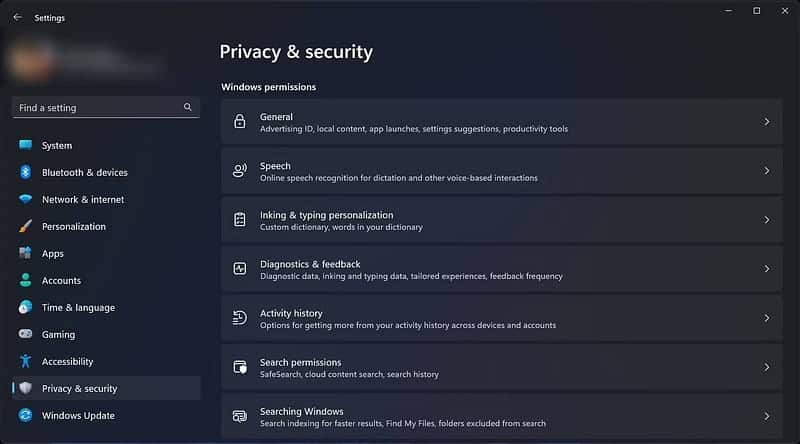Click the General padlock icon
This screenshot has width=800, height=444.
coord(239,121)
